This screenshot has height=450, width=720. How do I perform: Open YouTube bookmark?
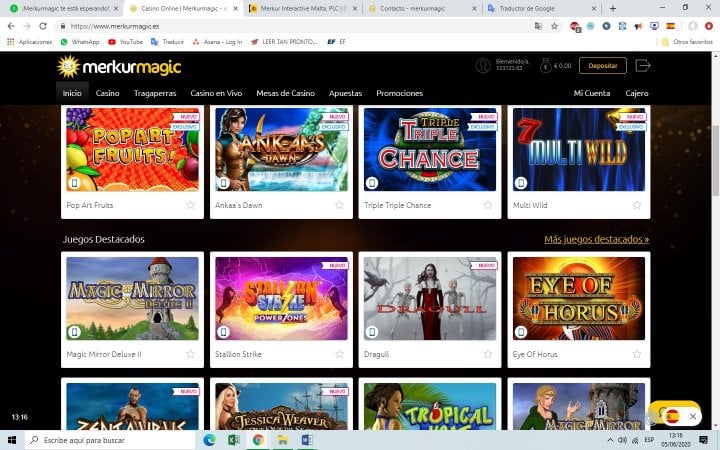tap(125, 42)
